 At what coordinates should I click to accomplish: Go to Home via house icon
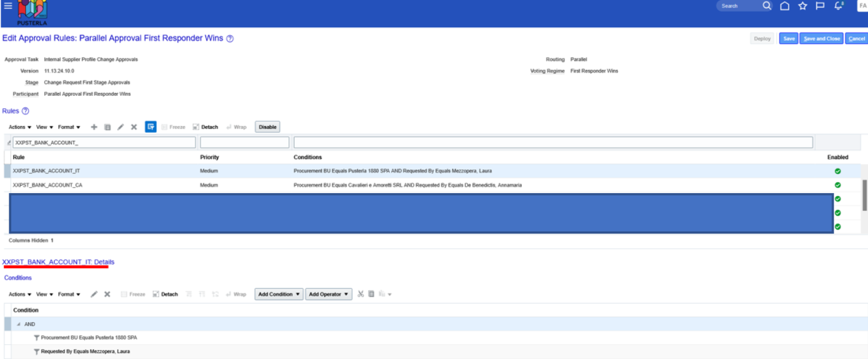(x=784, y=6)
